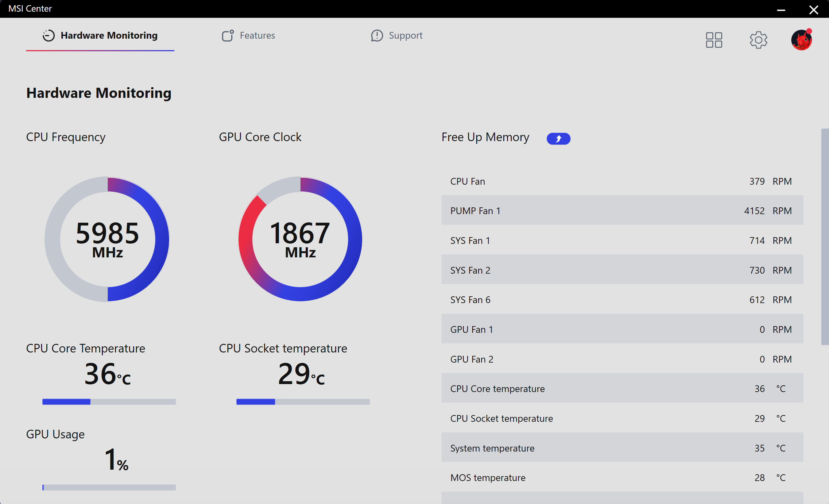The height and width of the screenshot is (504, 829).
Task: Minimize the MSI Center window
Action: pyautogui.click(x=781, y=10)
